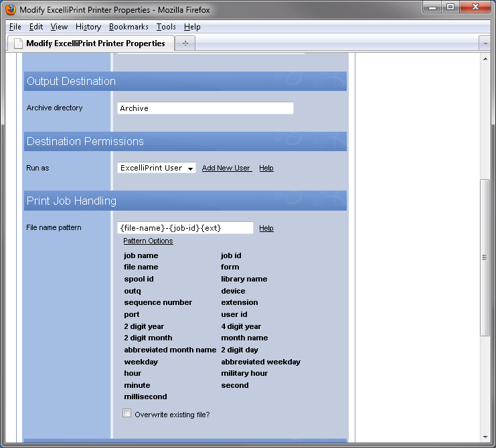This screenshot has width=496, height=448.
Task: Insert the millisecond pattern option
Action: click(145, 397)
